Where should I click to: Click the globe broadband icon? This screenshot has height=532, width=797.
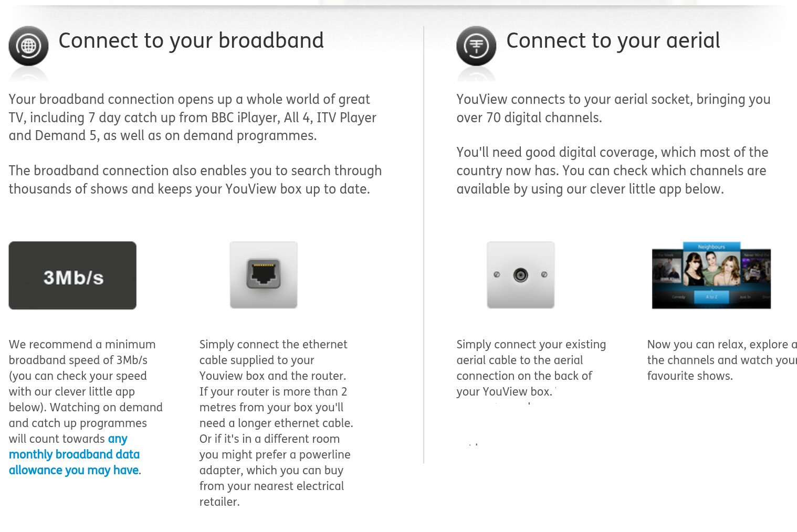point(28,46)
